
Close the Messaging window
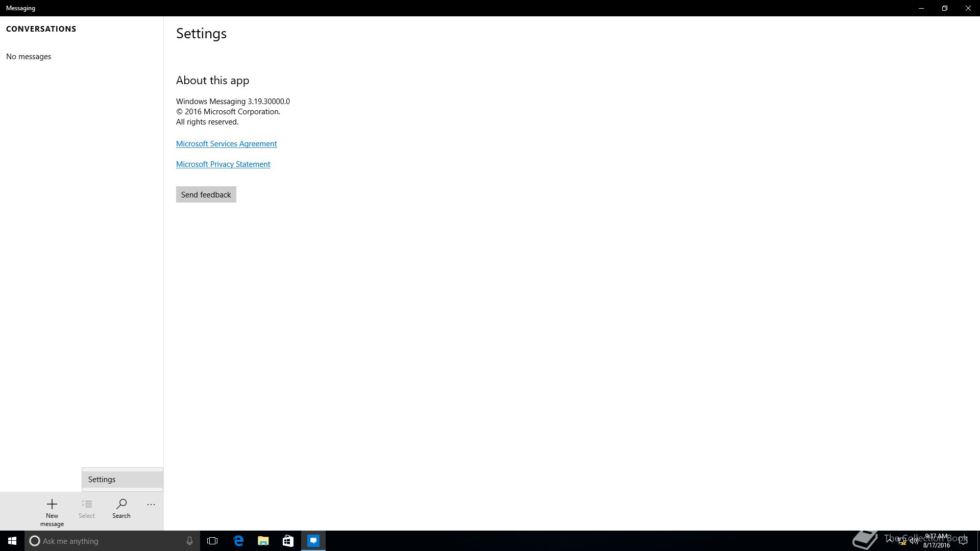point(968,8)
